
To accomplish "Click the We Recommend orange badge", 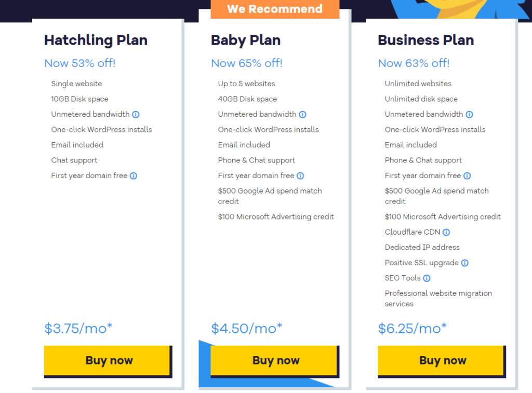I will point(275,9).
